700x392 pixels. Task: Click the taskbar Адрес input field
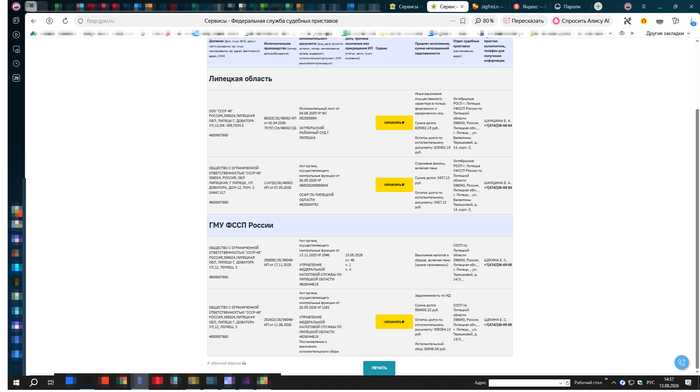click(524, 383)
